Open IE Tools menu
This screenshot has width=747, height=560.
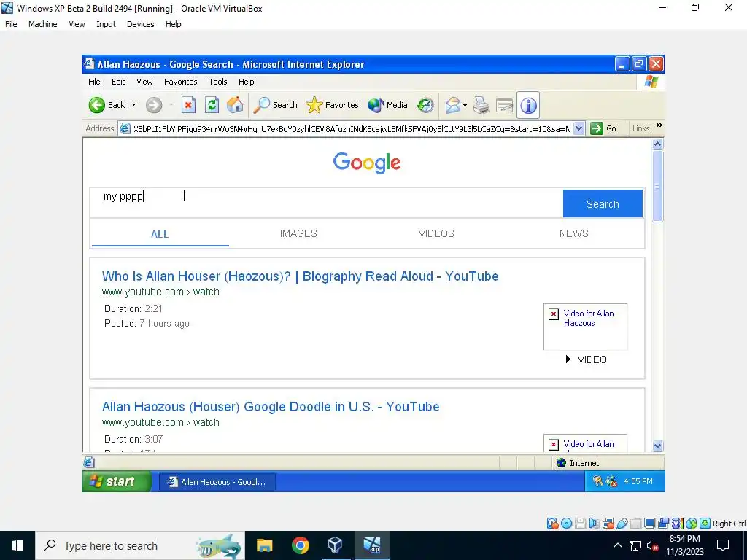217,82
